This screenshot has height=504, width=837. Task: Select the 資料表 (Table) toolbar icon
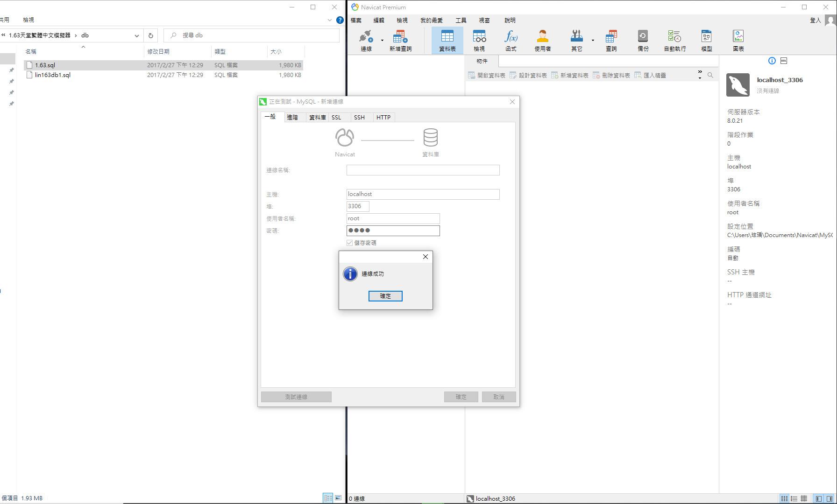447,40
